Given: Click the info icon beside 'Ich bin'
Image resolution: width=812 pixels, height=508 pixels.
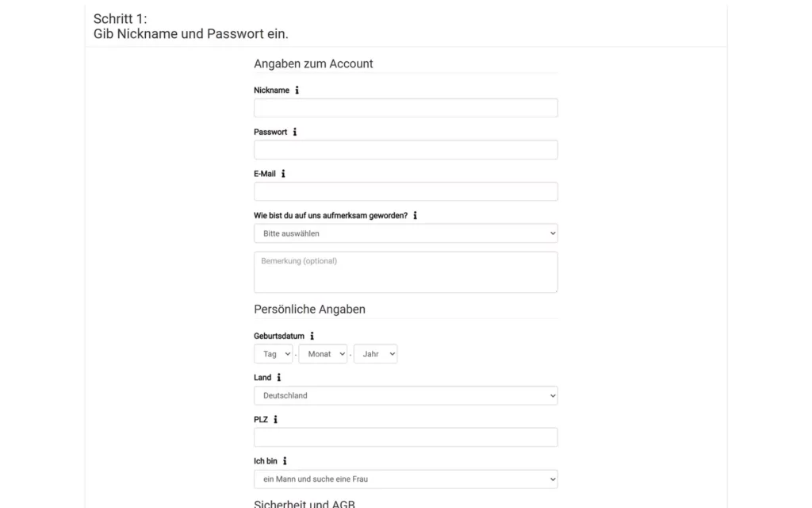Looking at the screenshot, I should (283, 460).
